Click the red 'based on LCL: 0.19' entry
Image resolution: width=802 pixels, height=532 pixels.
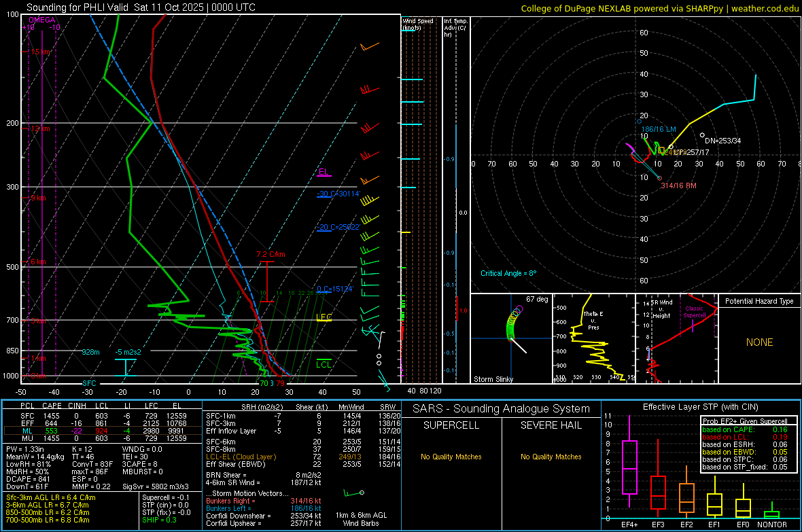point(745,437)
